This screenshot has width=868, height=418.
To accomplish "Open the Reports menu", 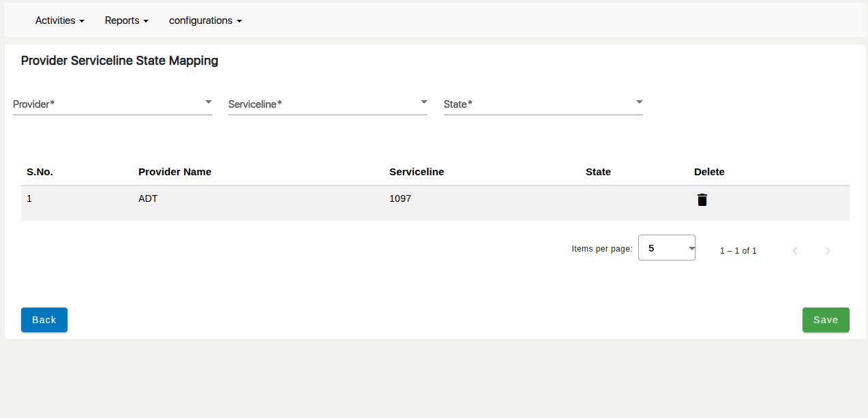I will click(x=126, y=20).
